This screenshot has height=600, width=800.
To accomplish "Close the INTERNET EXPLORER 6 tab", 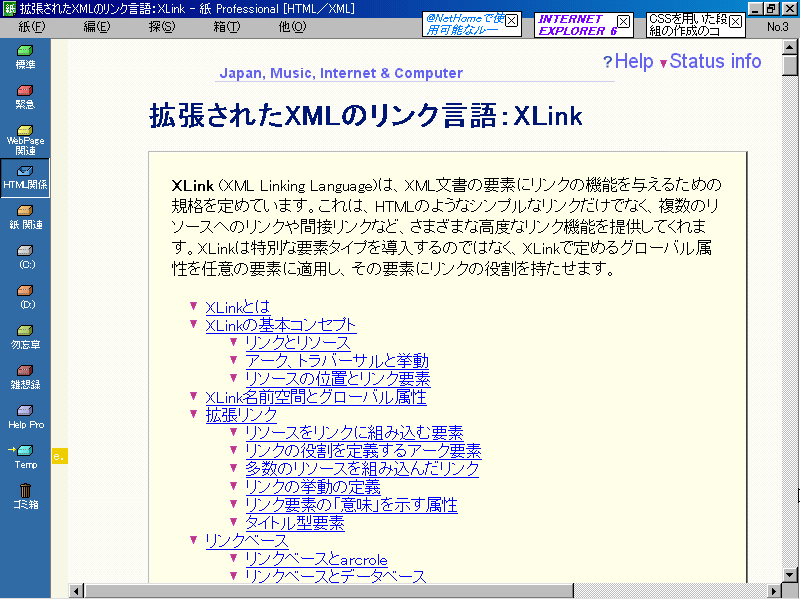I will click(x=623, y=21).
